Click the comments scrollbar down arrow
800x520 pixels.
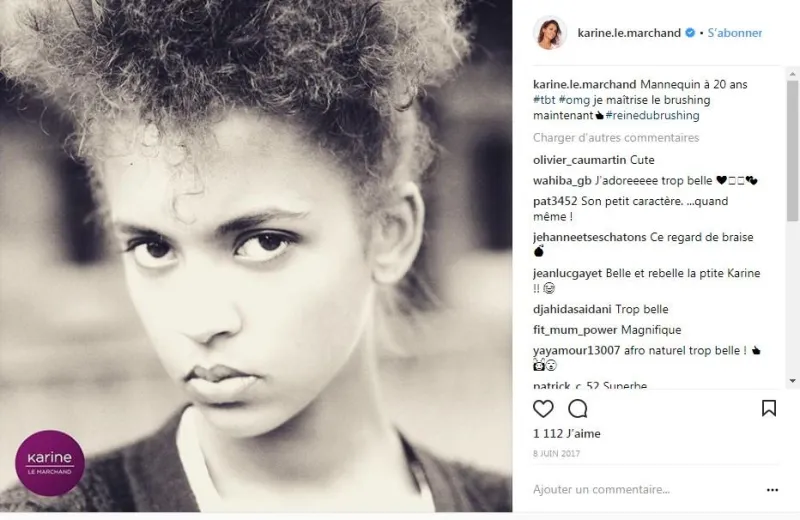(x=792, y=381)
